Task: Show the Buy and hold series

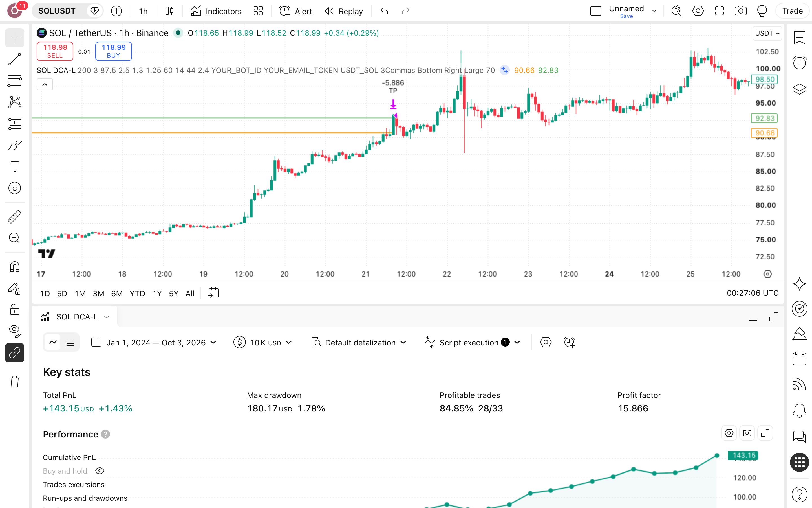Action: click(100, 471)
